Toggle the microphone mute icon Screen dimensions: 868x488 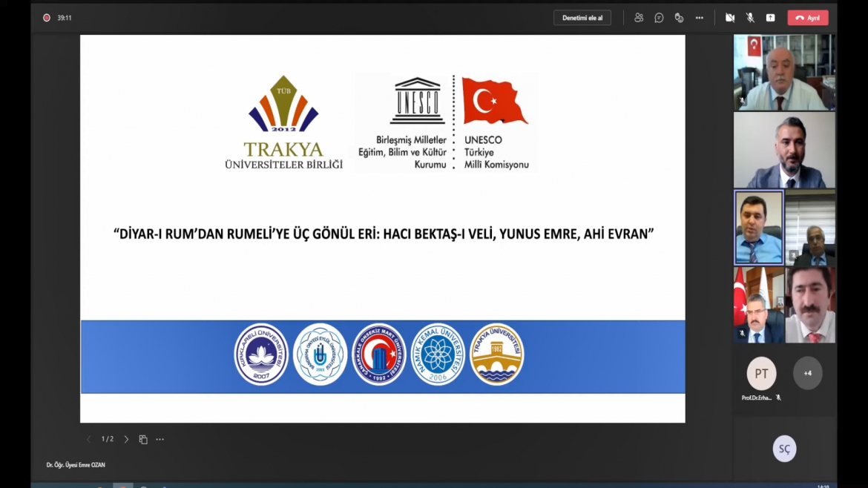click(750, 18)
